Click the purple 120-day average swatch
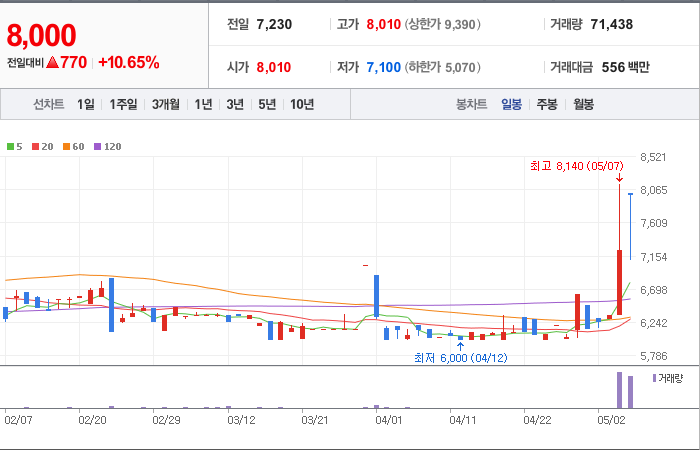Image resolution: width=700 pixels, height=450 pixels. click(97, 146)
